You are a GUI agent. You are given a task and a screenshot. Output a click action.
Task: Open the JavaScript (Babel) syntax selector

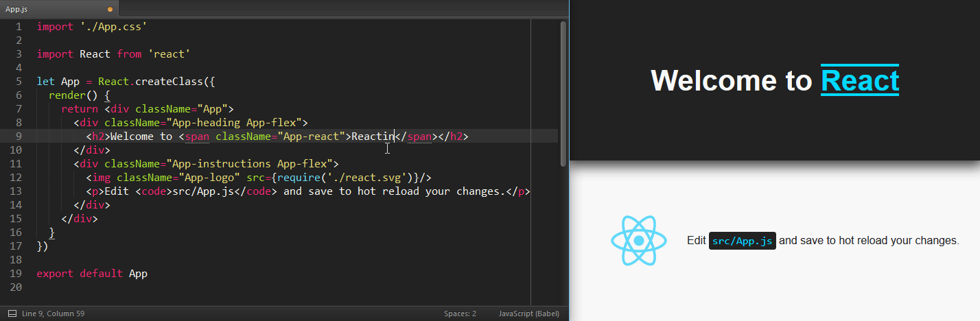(528, 313)
